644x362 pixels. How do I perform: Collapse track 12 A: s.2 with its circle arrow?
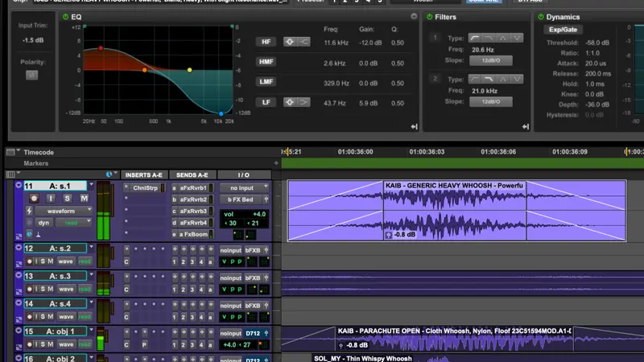tap(19, 248)
